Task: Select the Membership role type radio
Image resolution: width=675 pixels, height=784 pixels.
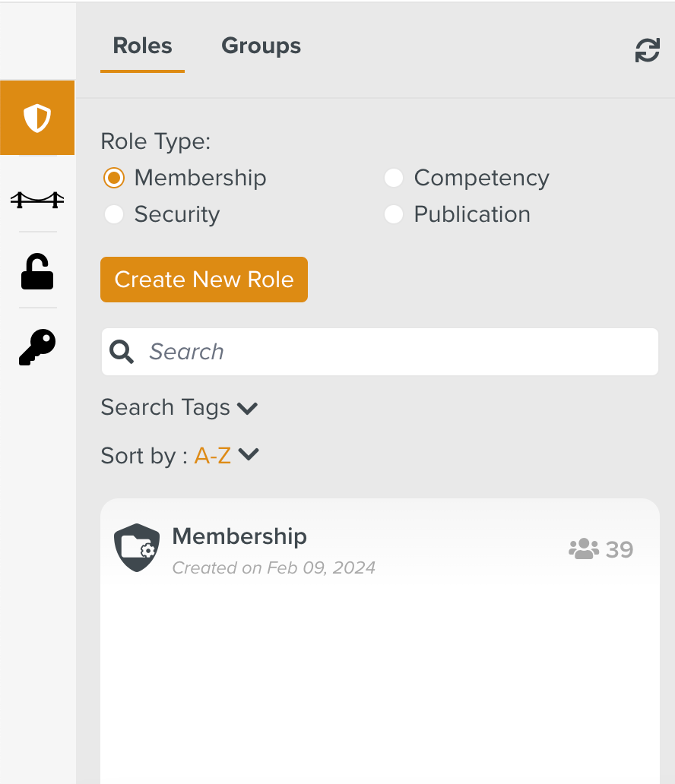Action: tap(114, 179)
